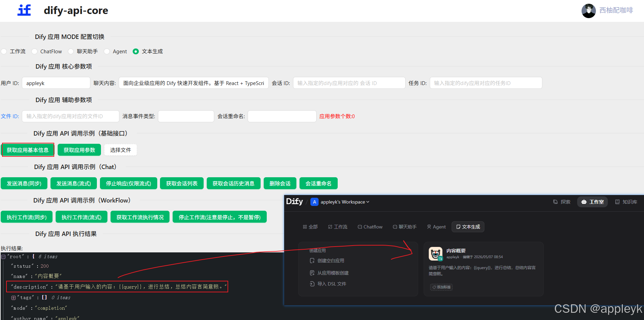The image size is (644, 320).
Task: Focus the 聊天内容 input field
Action: coord(193,83)
